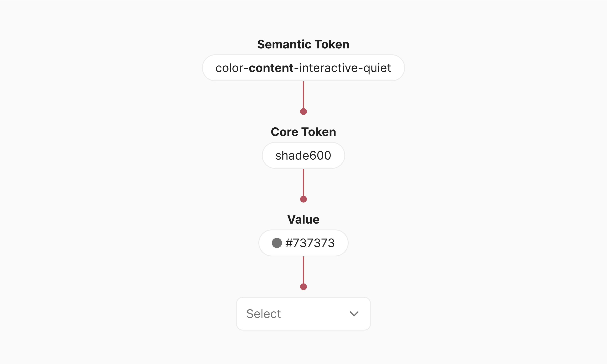Viewport: 607px width, 364px height.
Task: Click the Semantic Token heading
Action: click(x=303, y=44)
